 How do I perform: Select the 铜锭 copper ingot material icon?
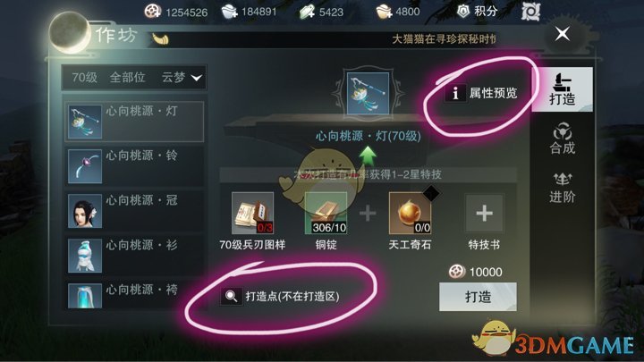(326, 213)
